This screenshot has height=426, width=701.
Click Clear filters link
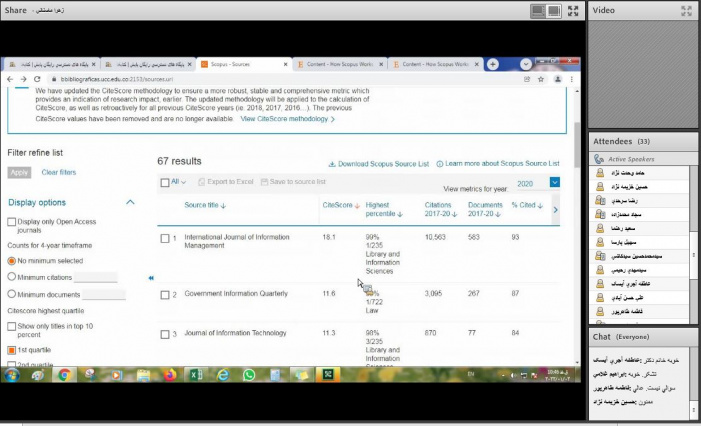[x=59, y=172]
